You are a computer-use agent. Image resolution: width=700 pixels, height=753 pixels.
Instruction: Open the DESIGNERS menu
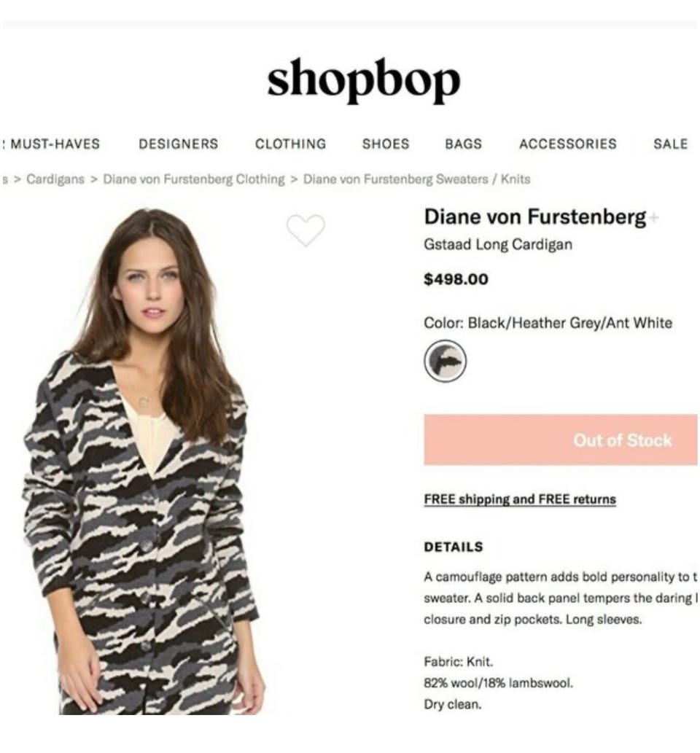178,144
